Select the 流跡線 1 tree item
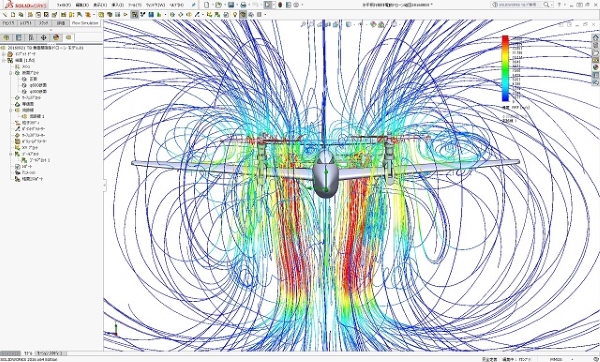The image size is (600, 362). 37,116
